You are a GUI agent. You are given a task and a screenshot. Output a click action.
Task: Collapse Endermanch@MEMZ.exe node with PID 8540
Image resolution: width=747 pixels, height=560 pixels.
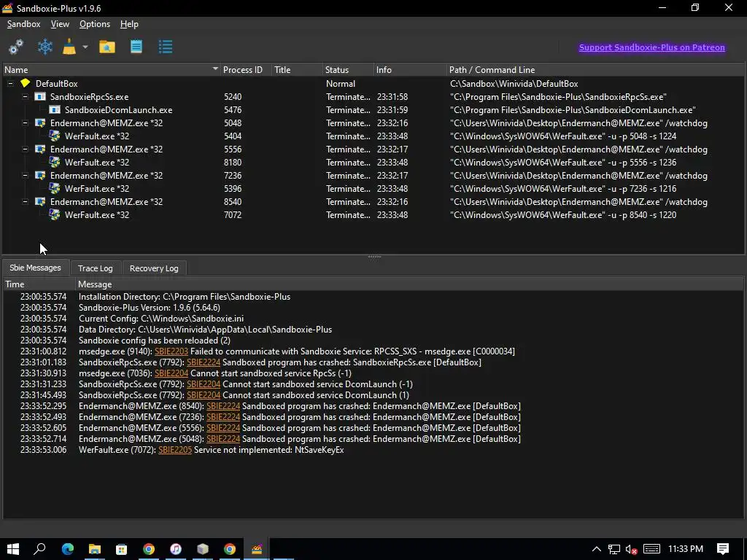coord(26,201)
